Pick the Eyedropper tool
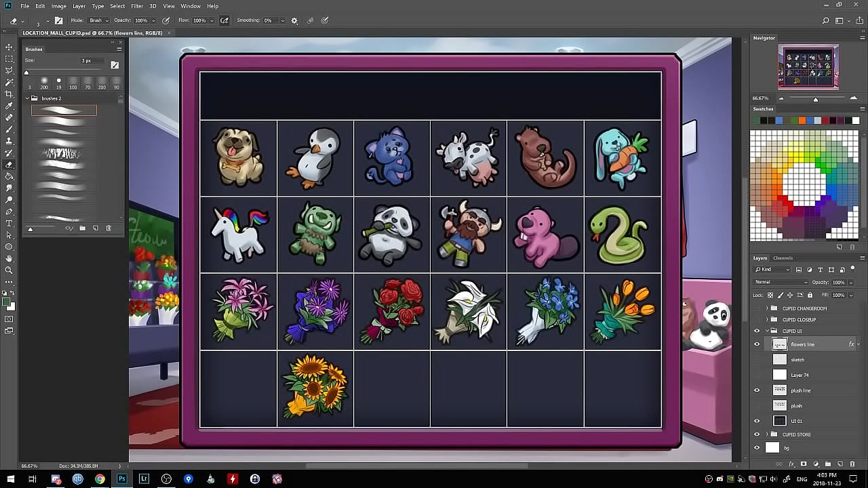The image size is (868, 488). [x=9, y=106]
